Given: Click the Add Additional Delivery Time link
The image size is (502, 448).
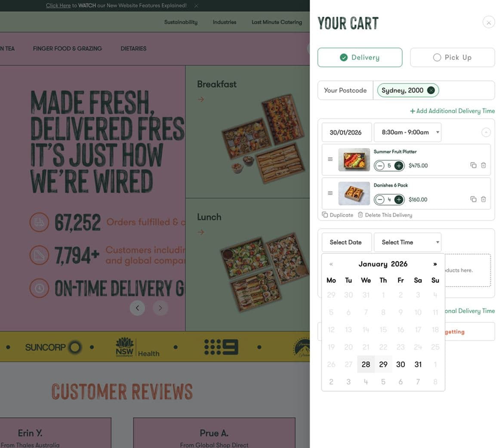Looking at the screenshot, I should click(452, 111).
